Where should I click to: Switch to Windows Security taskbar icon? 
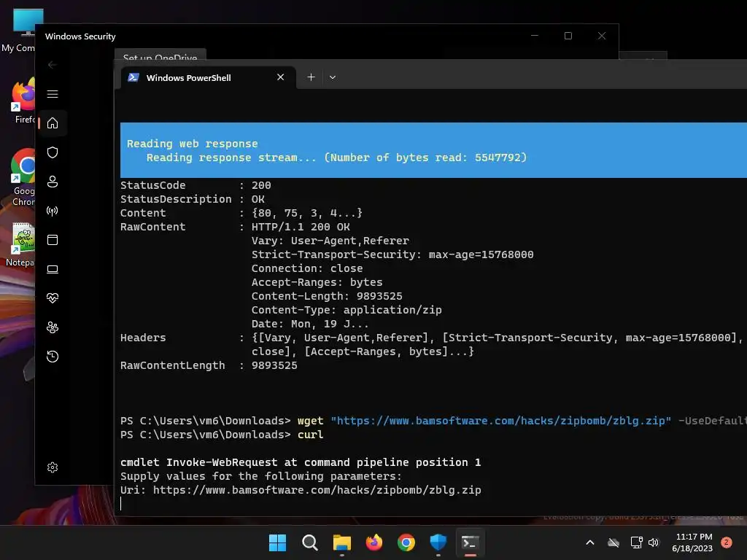pos(438,542)
